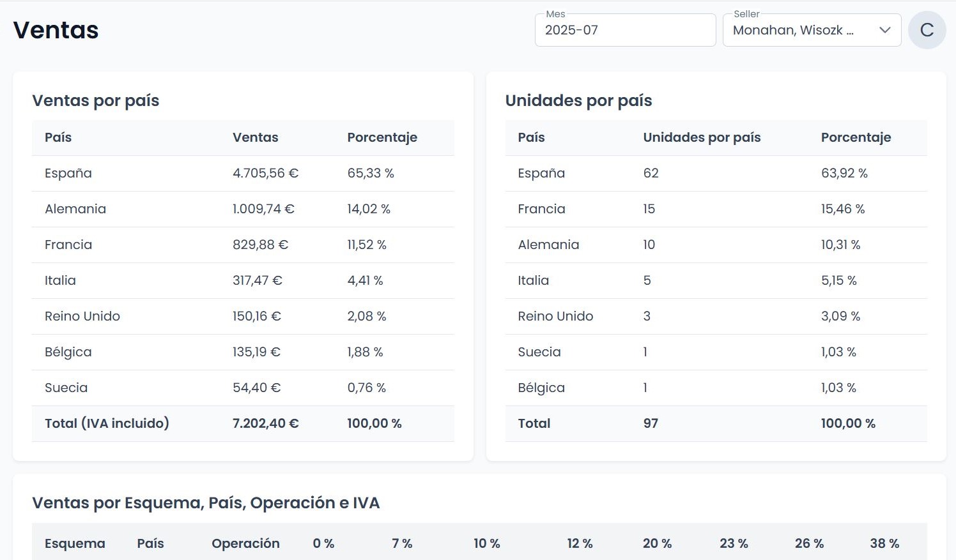Click the Unidades por país column header

702,137
